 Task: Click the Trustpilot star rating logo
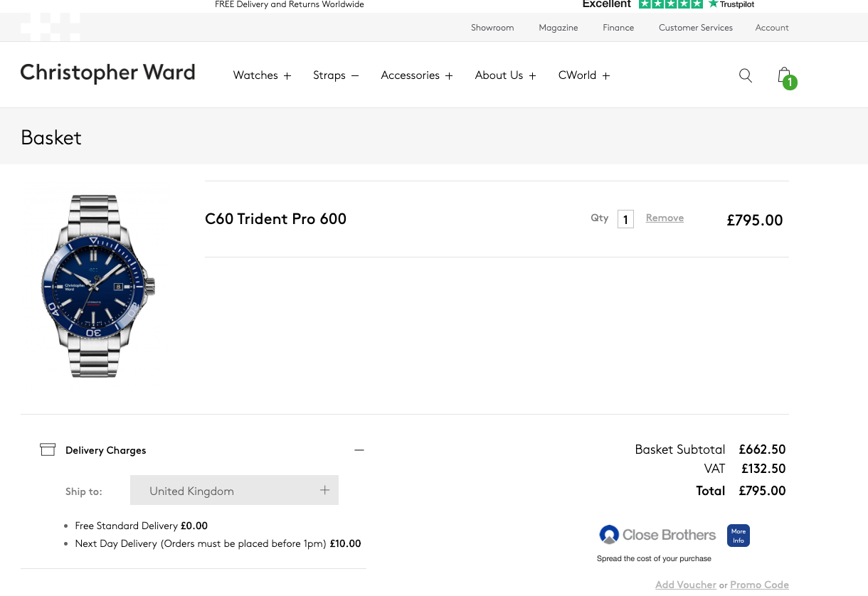point(697,4)
